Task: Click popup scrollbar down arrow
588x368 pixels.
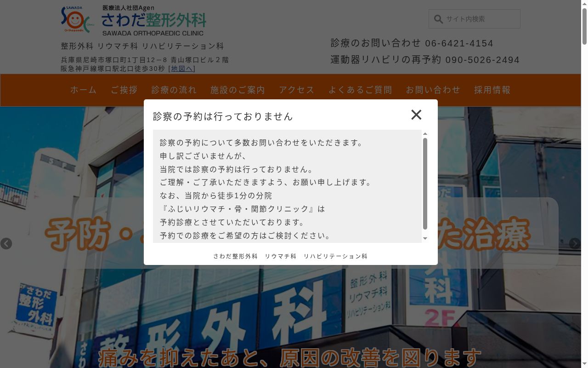Action: point(425,238)
